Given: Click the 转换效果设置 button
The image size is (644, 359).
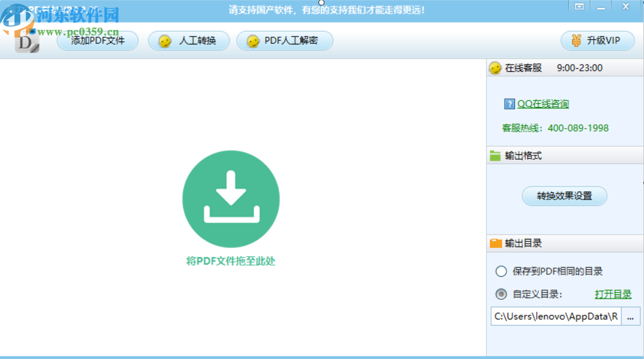Looking at the screenshot, I should [564, 196].
